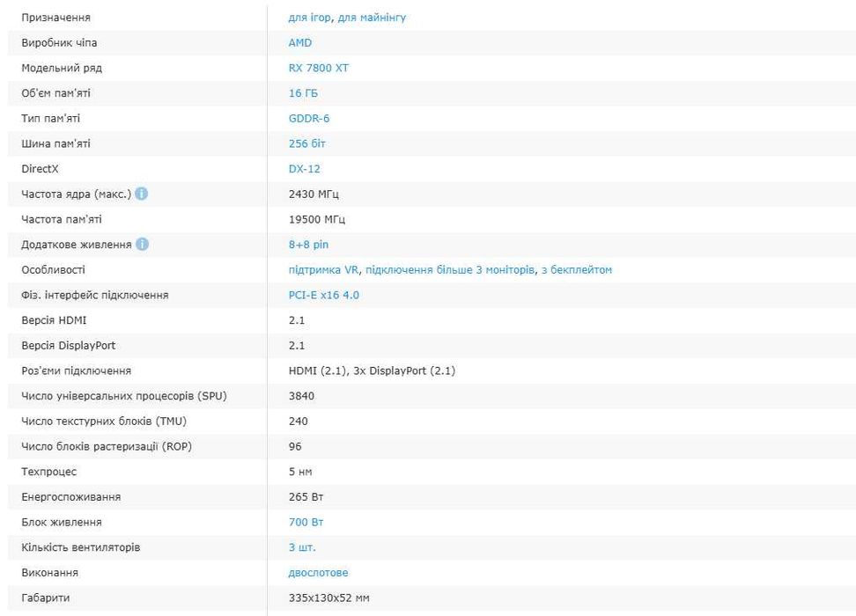
Task: Open the RX 7800 XT model link
Action: click(318, 69)
